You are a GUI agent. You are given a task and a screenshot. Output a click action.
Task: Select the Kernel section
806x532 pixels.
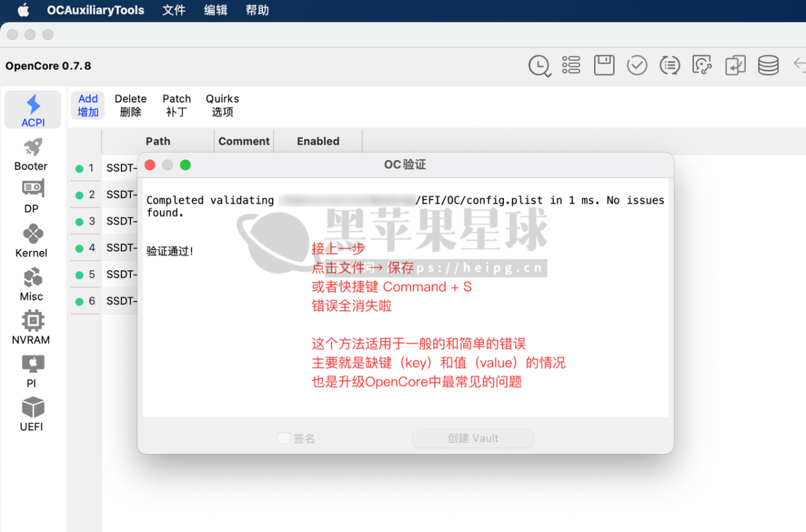(x=31, y=241)
